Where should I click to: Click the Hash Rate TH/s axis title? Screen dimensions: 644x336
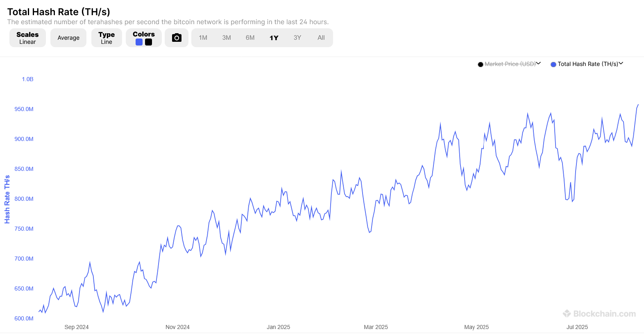(7, 200)
